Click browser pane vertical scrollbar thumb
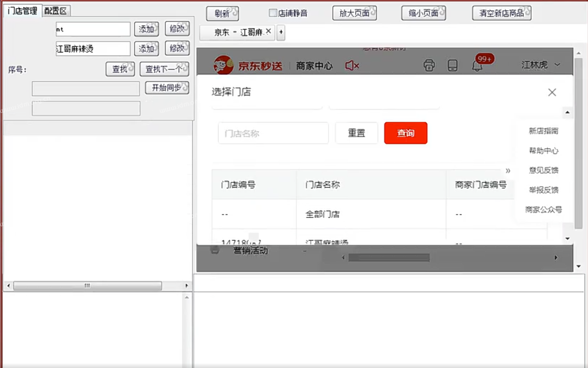Screen dimensions: 588x368 tap(579, 143)
